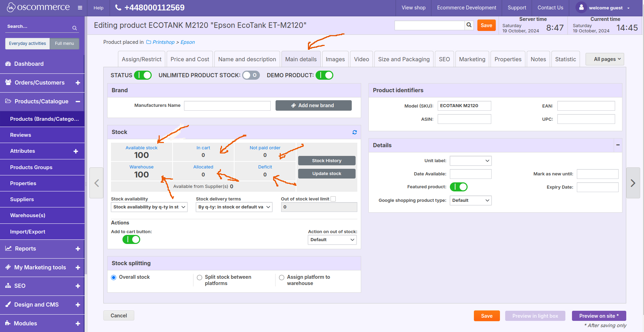Open Google shopping product type dropdown
Image resolution: width=644 pixels, height=332 pixels.
(470, 200)
